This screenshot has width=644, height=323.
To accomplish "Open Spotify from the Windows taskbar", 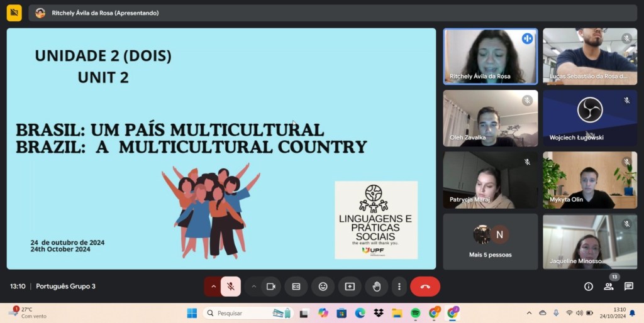I will (x=416, y=313).
